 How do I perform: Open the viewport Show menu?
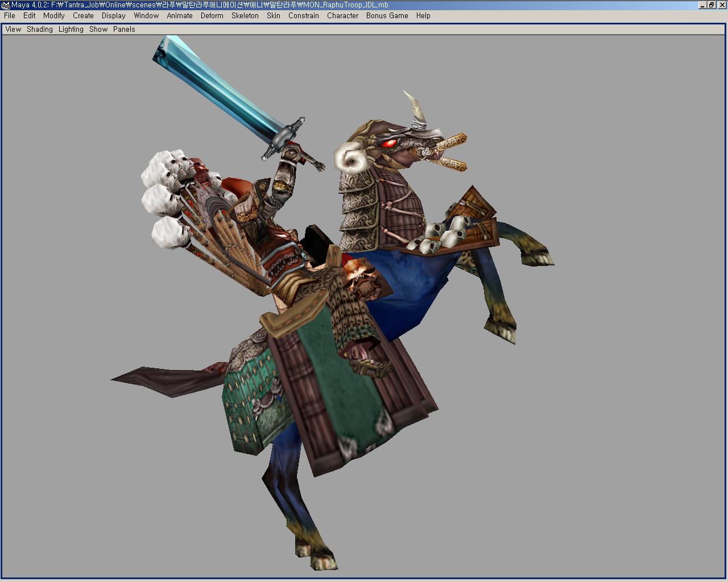[x=98, y=30]
